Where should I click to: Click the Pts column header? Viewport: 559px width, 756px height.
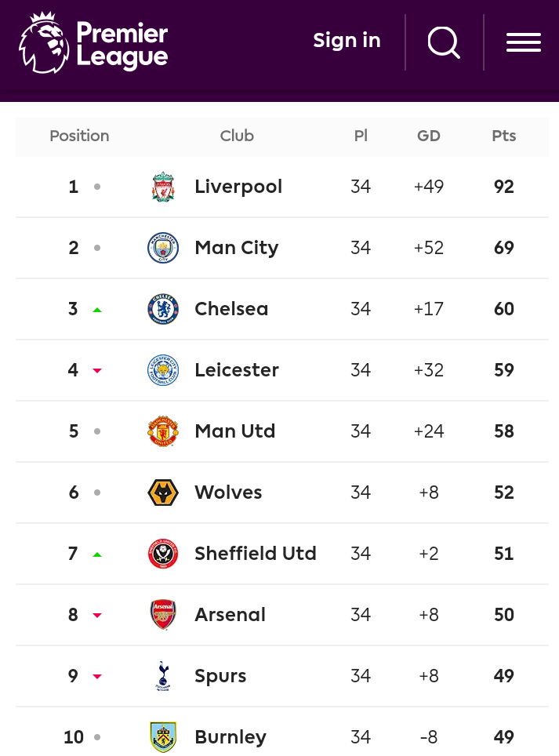coord(503,136)
